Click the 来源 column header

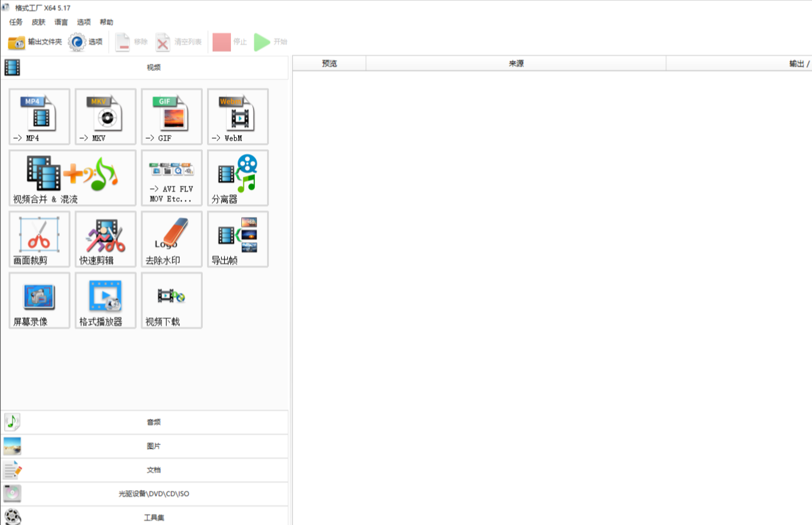coord(516,64)
